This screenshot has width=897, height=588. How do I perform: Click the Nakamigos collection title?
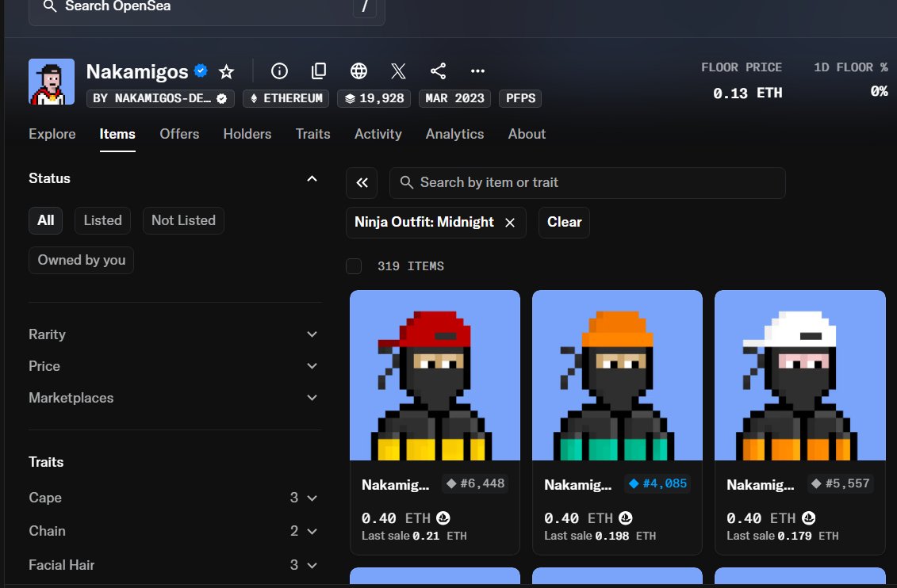point(137,71)
